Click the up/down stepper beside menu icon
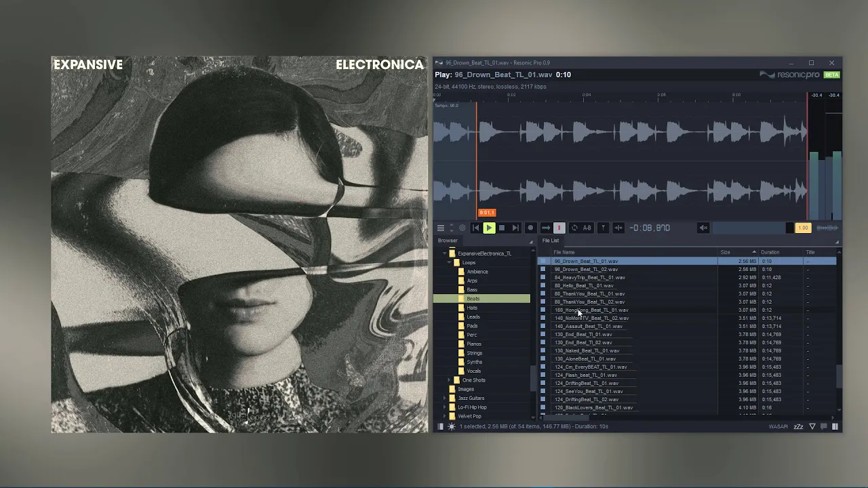868x488 pixels. (x=451, y=228)
